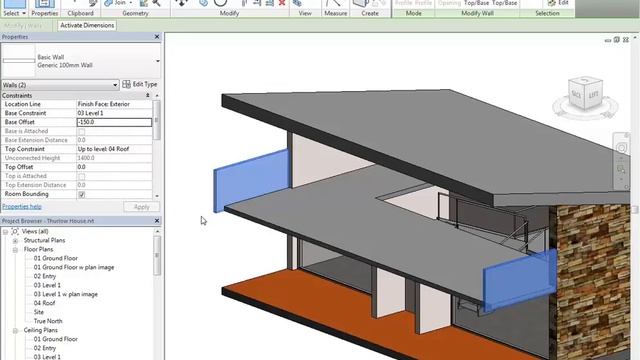Screen dimensions: 640x360
Task: Click the red Delete X icon
Action: click(x=282, y=3)
